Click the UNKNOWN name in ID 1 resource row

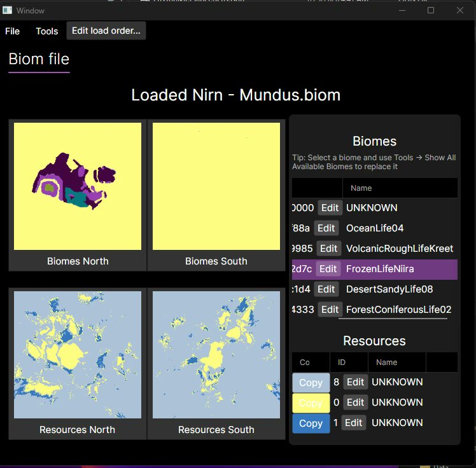click(397, 422)
